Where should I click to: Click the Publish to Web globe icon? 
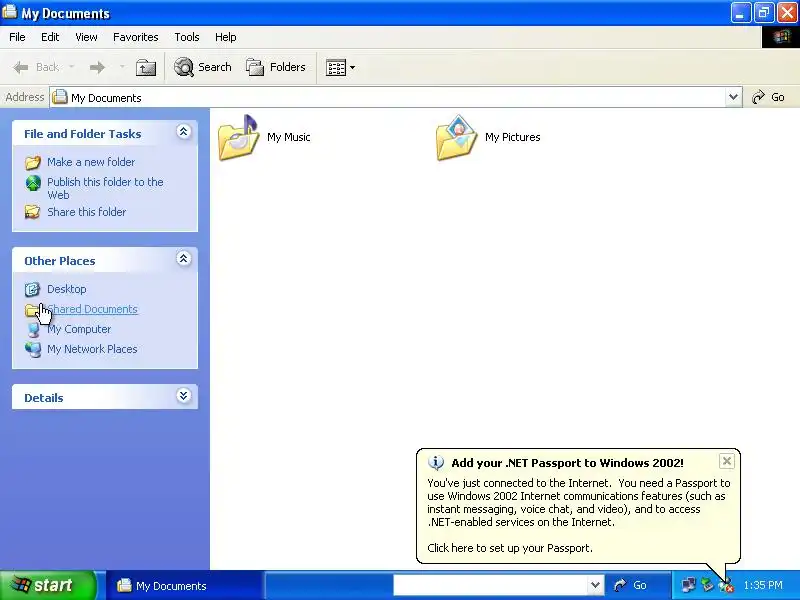click(33, 183)
